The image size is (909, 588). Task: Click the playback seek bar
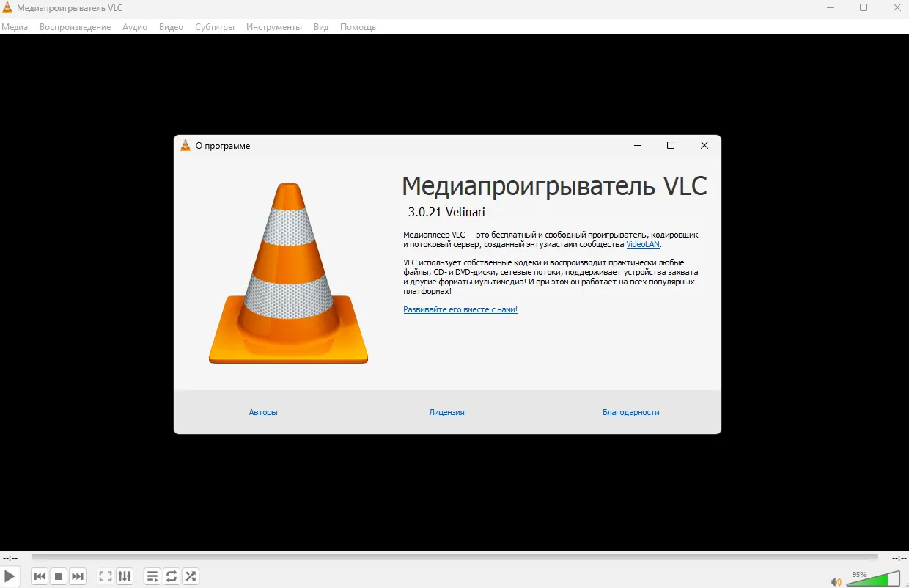pos(454,557)
